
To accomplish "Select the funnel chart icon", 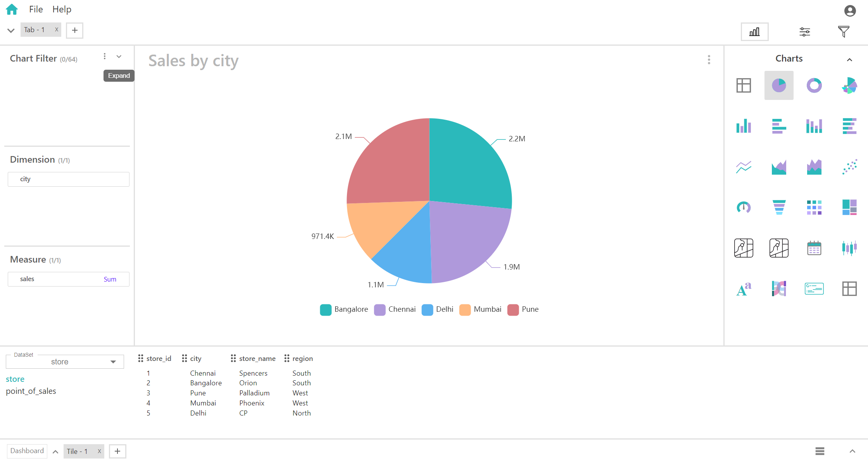I will coord(779,207).
